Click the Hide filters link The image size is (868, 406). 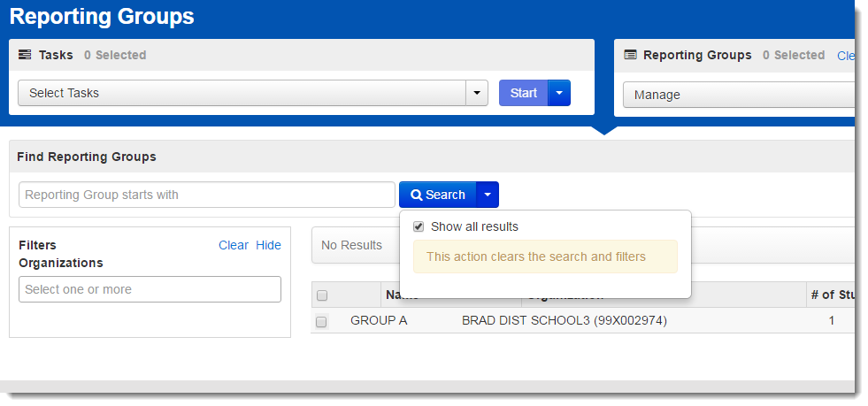coord(268,245)
